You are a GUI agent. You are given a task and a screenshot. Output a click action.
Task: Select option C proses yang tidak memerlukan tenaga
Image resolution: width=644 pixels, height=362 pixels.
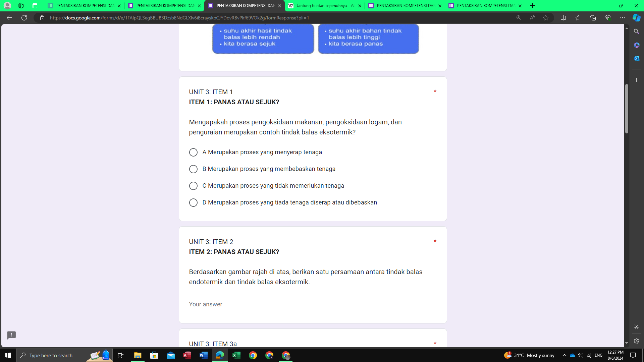tap(193, 186)
